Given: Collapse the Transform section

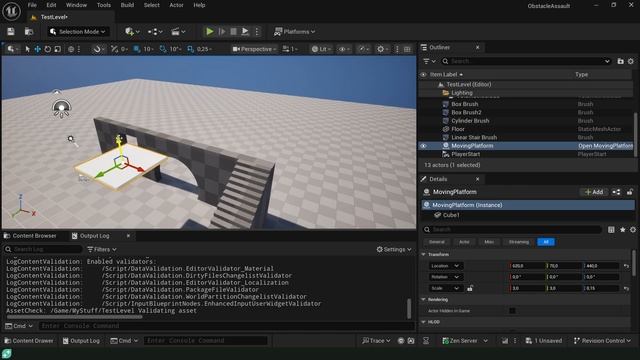Looking at the screenshot, I should pos(424,254).
